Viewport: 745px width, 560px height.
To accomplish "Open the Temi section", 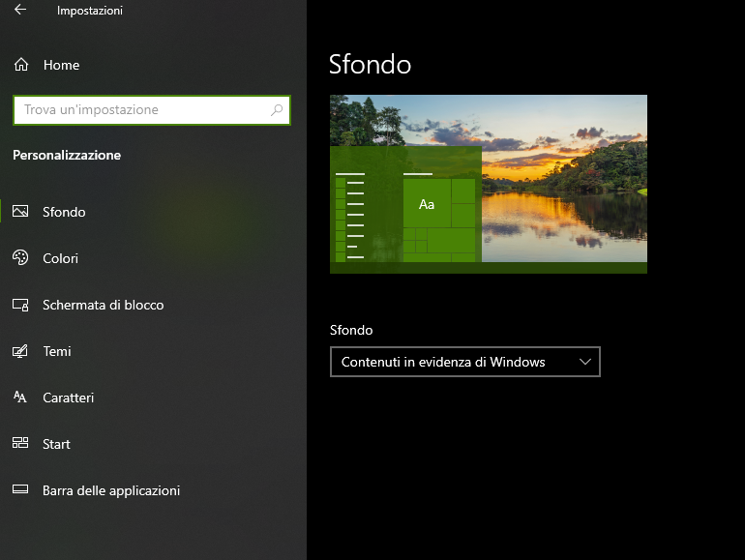I will click(153, 351).
